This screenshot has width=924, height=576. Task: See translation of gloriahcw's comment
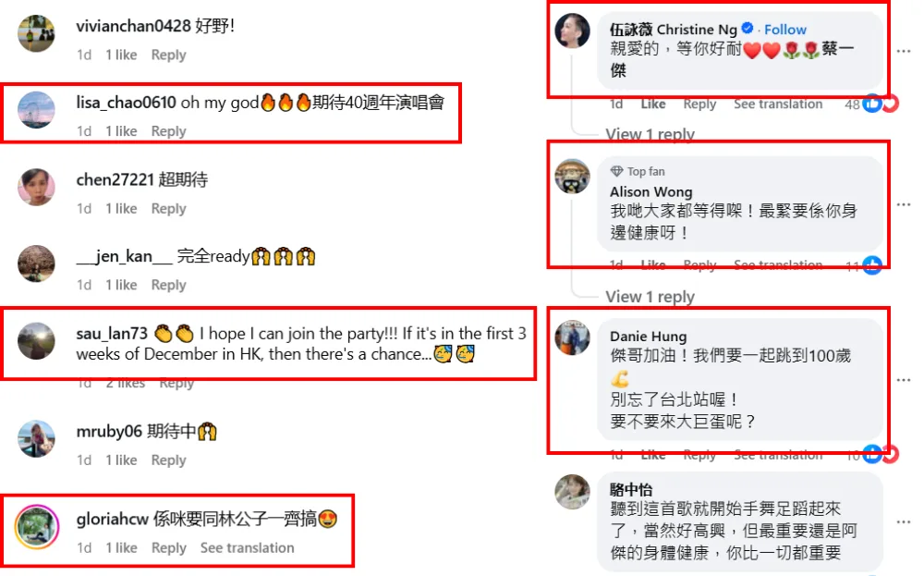pyautogui.click(x=247, y=547)
